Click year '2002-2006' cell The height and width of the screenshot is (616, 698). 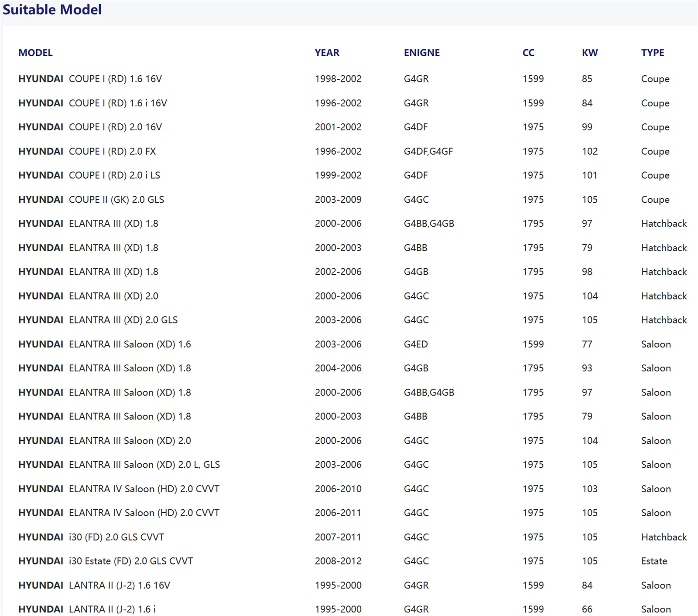pos(338,272)
